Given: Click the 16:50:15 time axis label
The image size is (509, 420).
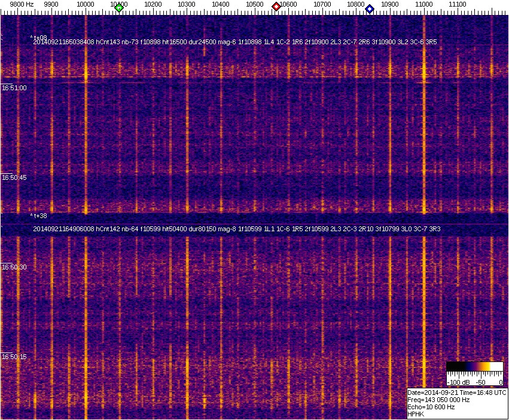Looking at the screenshot, I should 14,357.
